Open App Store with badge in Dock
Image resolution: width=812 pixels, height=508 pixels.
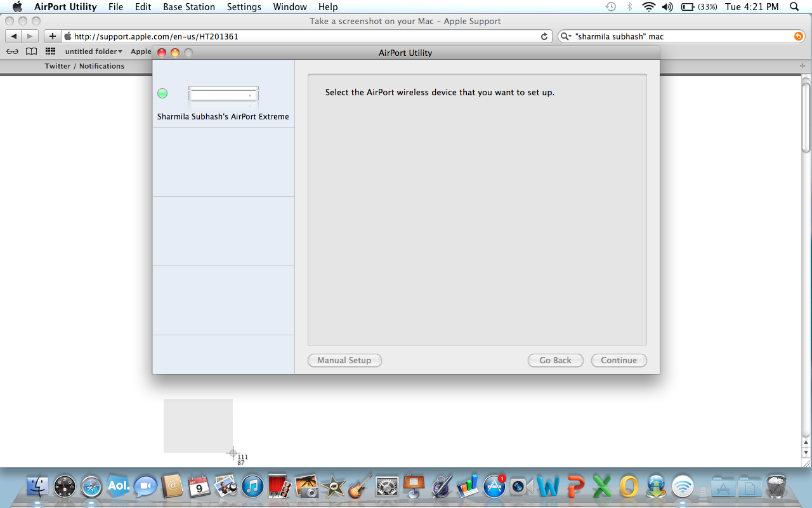(x=494, y=487)
